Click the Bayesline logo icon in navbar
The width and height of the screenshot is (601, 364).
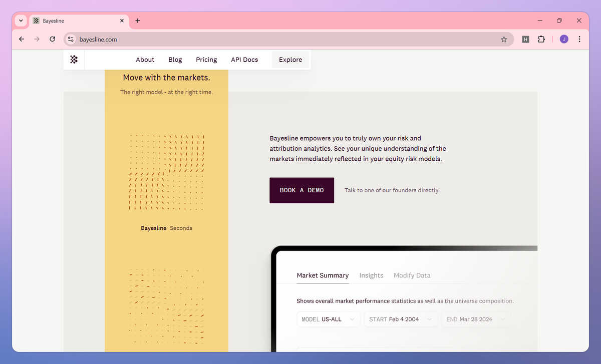tap(74, 60)
